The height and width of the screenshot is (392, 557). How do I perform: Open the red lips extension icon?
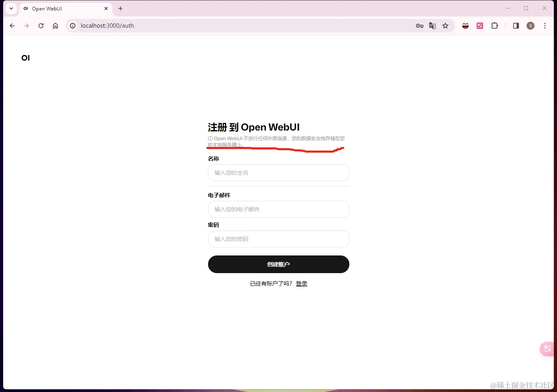pos(465,26)
